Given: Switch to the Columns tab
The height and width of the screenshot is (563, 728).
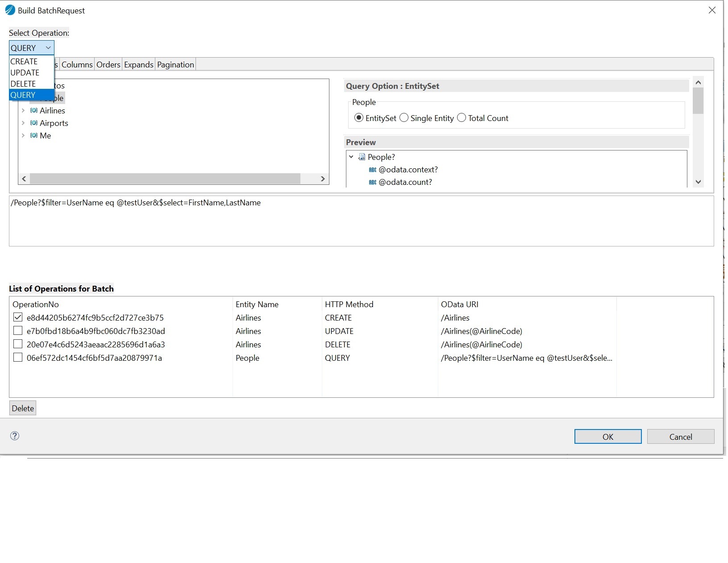Looking at the screenshot, I should coord(77,65).
